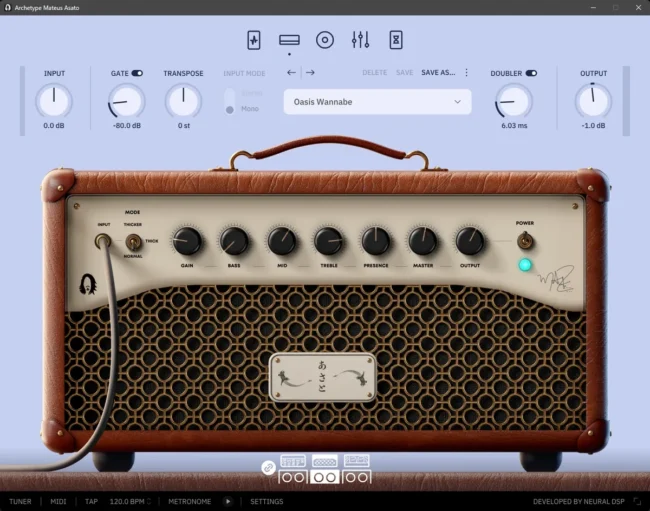
Task: Select the amplifier section icon
Action: pos(289,40)
